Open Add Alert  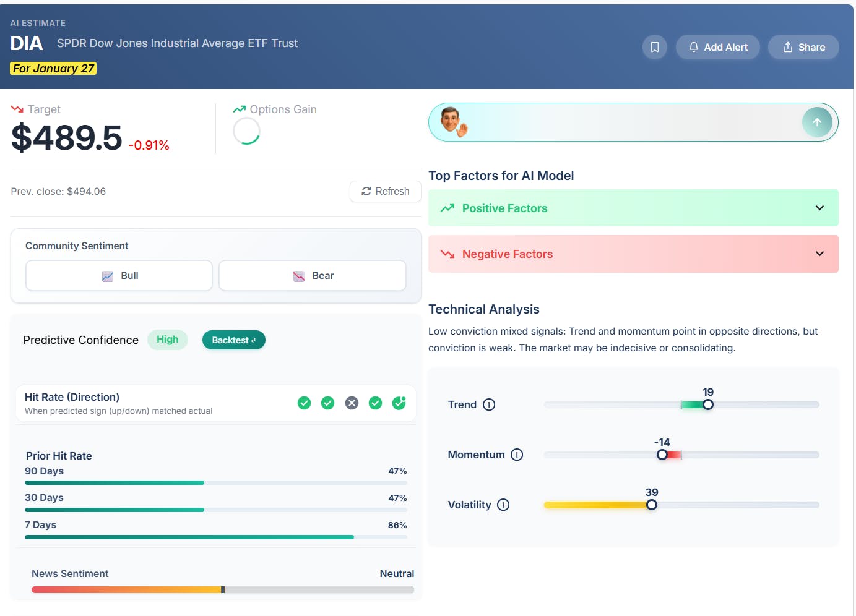tap(717, 47)
